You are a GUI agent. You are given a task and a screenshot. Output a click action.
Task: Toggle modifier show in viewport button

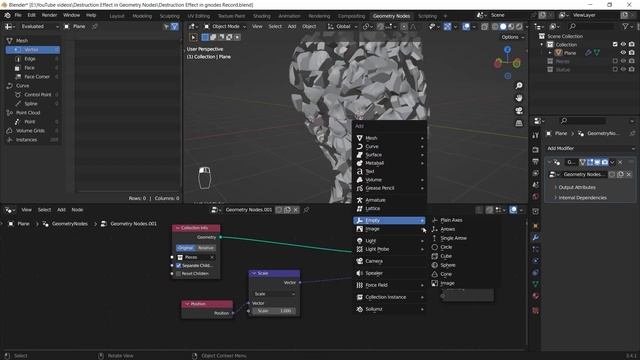tap(597, 162)
